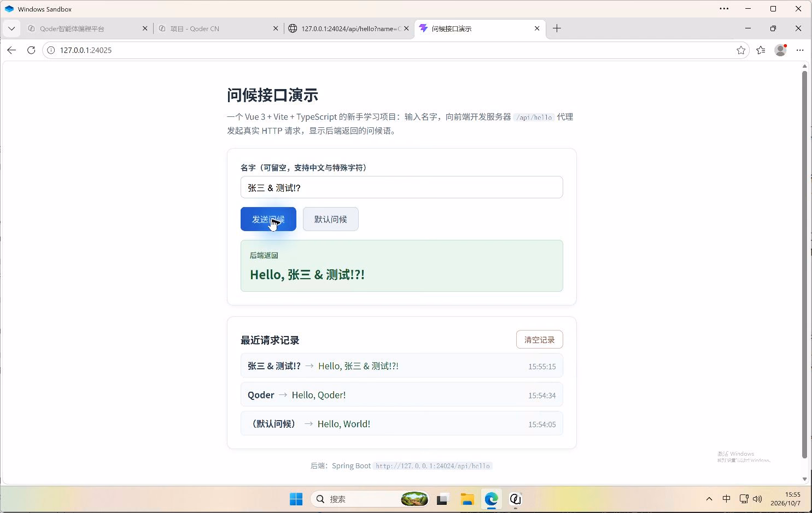This screenshot has width=812, height=513.
Task: Click the page vertical scrollbar
Action: (x=804, y=264)
